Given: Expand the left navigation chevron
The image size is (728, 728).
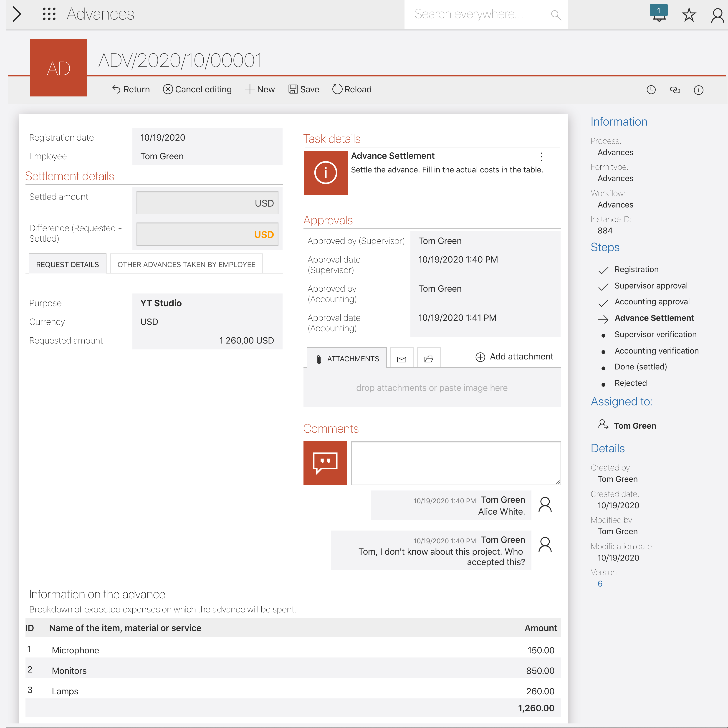Looking at the screenshot, I should pyautogui.click(x=17, y=14).
